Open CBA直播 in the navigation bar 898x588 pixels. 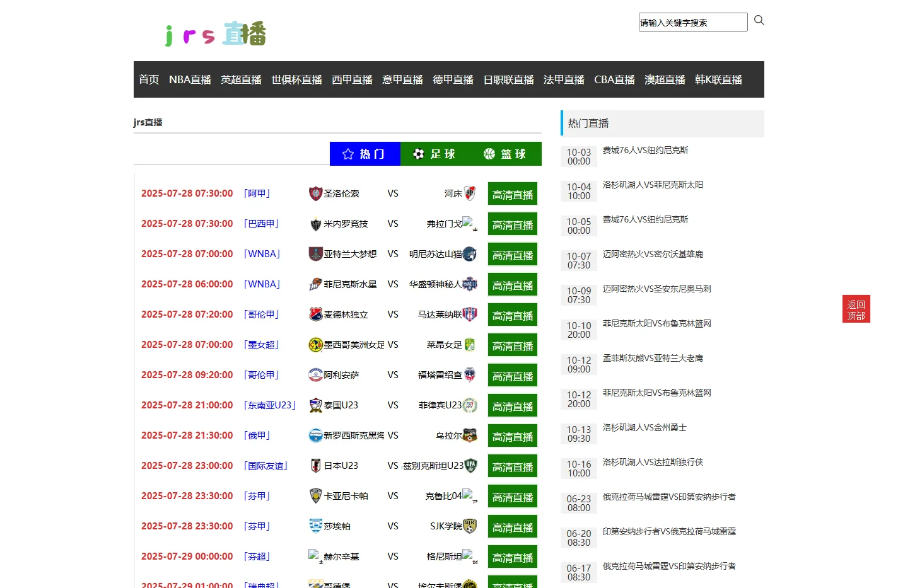(x=614, y=79)
